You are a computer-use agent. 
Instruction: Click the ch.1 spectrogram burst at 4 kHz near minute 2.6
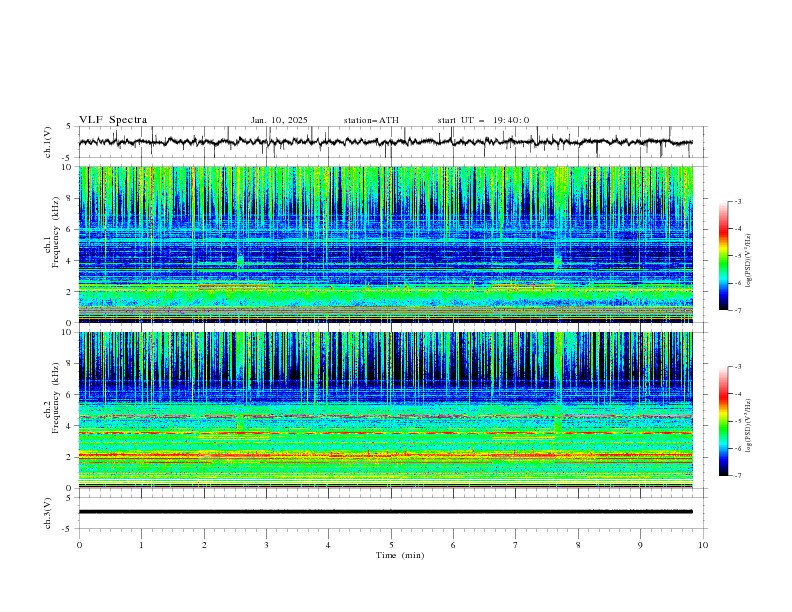pos(240,261)
